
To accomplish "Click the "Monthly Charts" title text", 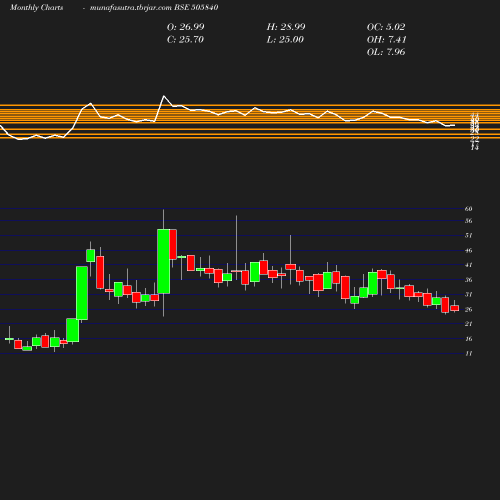I will (x=36, y=7).
